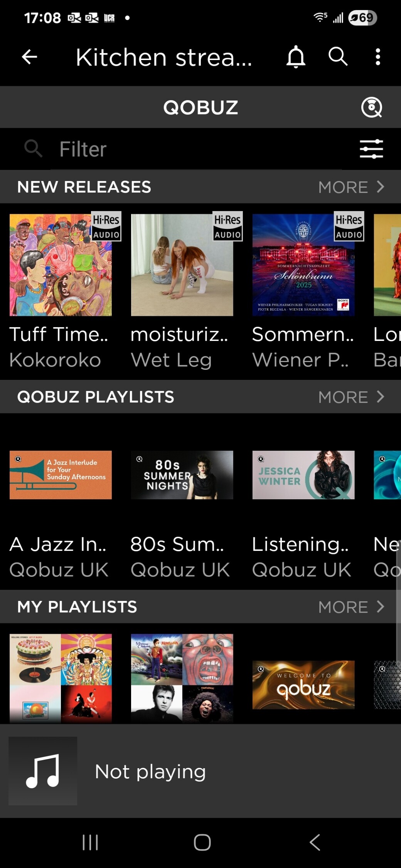Expand My Playlists MORE chevron

[352, 607]
